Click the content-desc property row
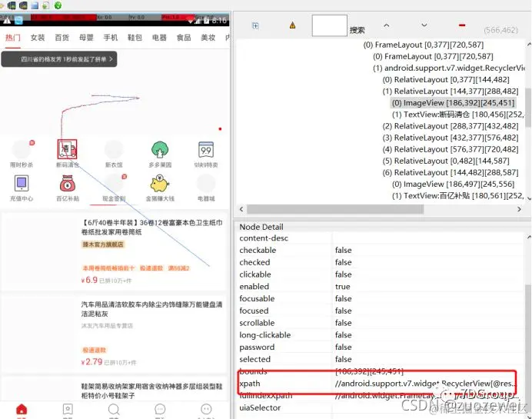Screen dimensions: 532x419 (x=381, y=238)
